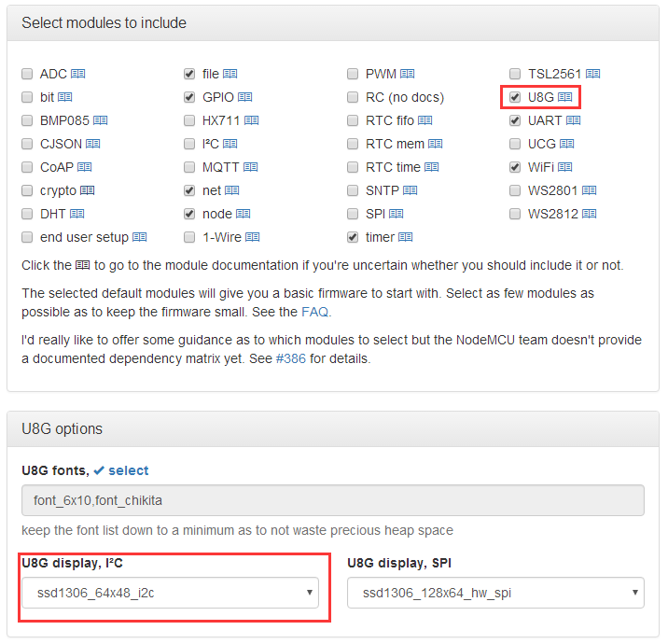Open crypto module documentation icon
This screenshot has height=644, width=668.
pos(88,190)
